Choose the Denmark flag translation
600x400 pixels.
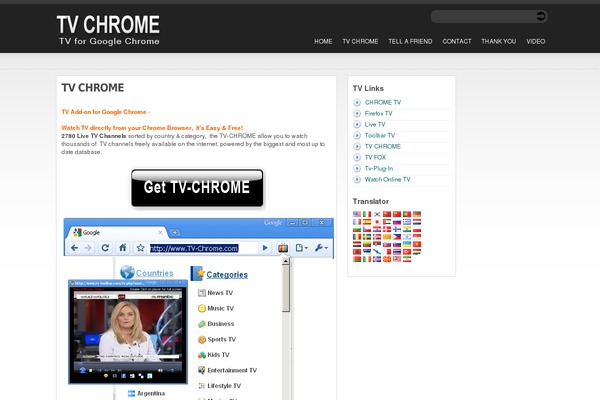coord(387,229)
